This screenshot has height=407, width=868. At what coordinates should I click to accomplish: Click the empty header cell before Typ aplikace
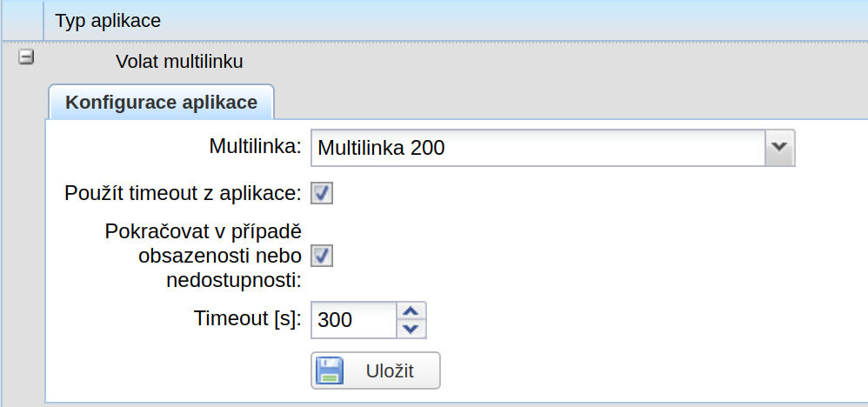pyautogui.click(x=22, y=21)
